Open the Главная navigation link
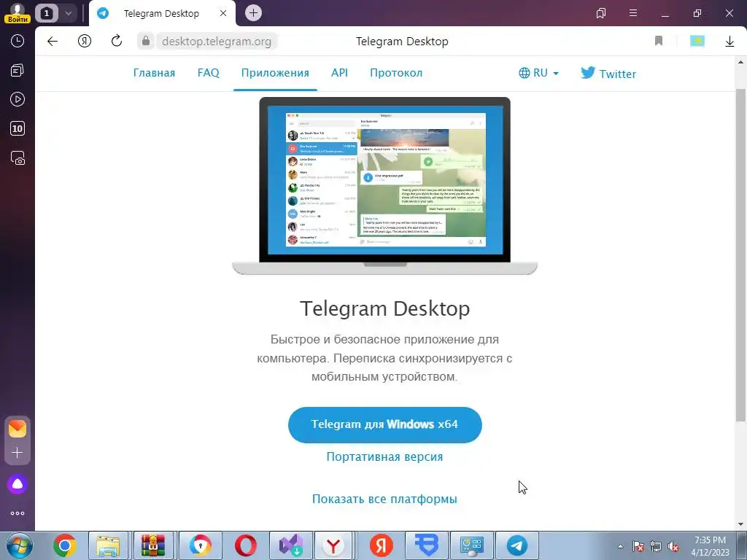 154,73
